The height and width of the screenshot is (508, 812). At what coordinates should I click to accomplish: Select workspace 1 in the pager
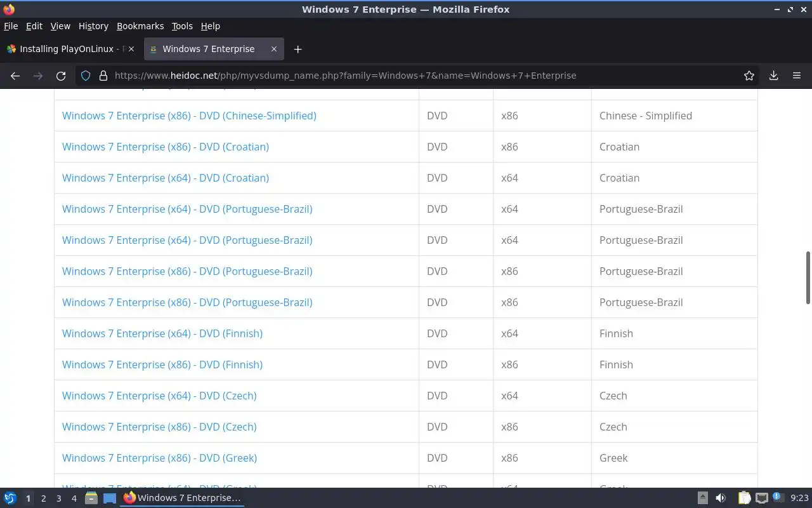coord(28,498)
